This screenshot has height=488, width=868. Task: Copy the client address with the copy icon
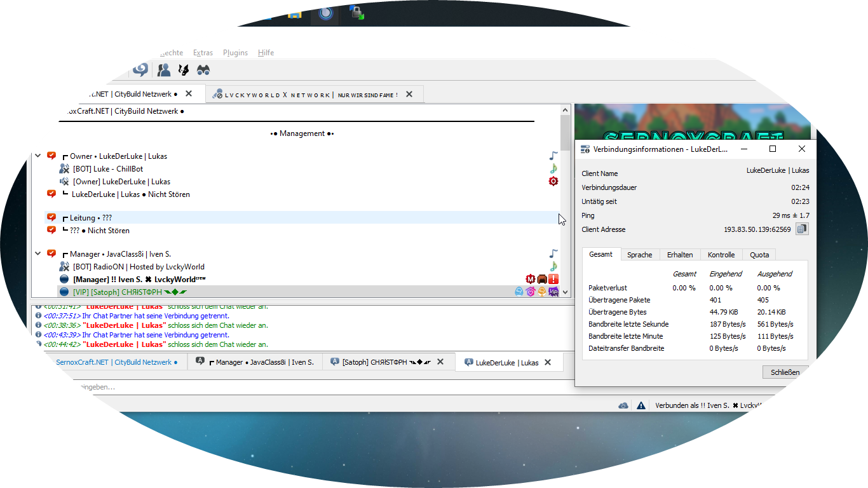coord(802,229)
